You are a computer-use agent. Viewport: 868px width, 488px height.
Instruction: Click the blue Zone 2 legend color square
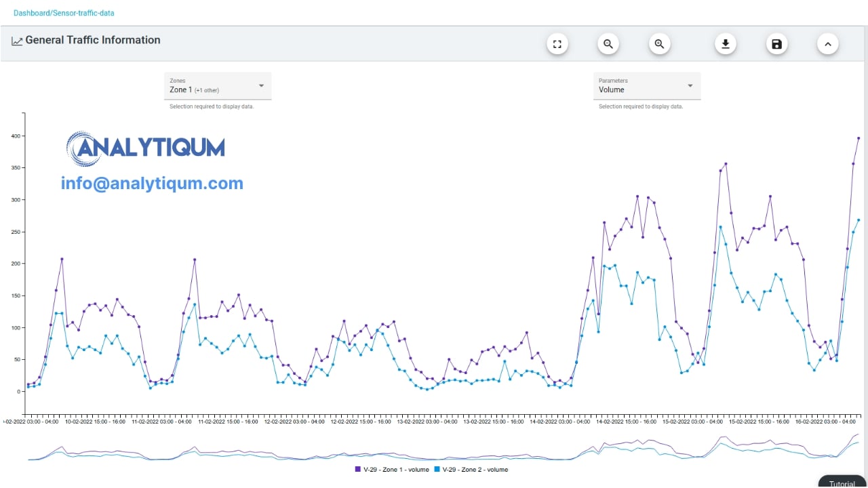click(437, 470)
